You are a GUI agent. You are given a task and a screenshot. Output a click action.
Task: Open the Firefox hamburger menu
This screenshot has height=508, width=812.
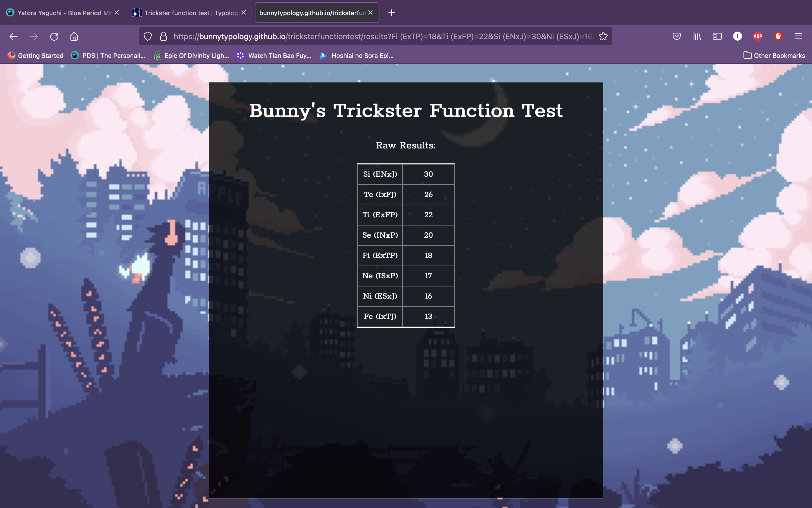point(798,36)
